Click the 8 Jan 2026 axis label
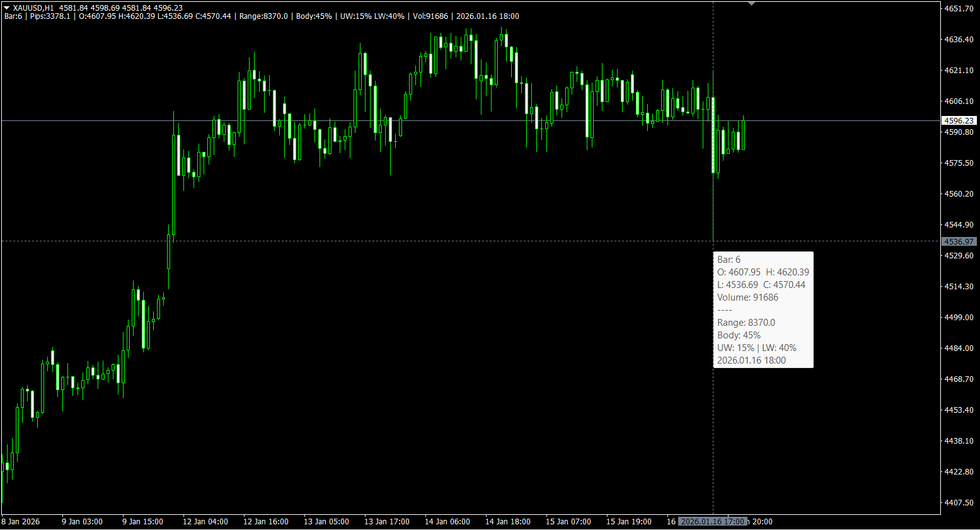The width and height of the screenshot is (980, 530). [x=21, y=522]
